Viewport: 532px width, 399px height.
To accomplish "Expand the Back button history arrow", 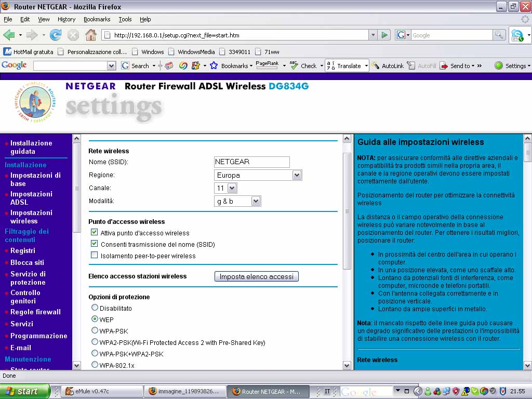I will pyautogui.click(x=20, y=35).
